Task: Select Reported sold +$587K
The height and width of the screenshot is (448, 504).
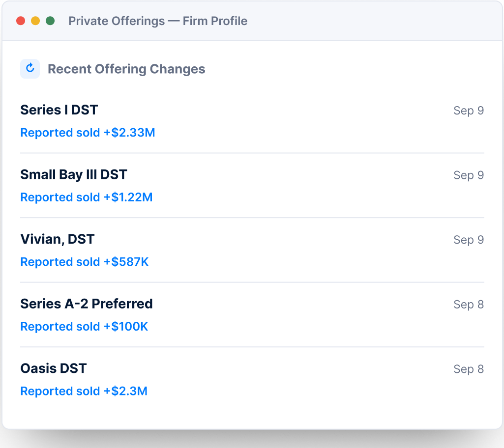Action: pos(84,262)
